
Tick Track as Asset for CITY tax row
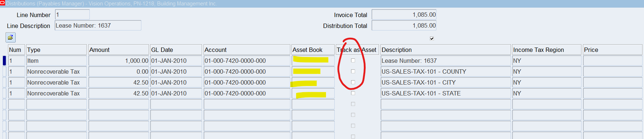(x=353, y=82)
